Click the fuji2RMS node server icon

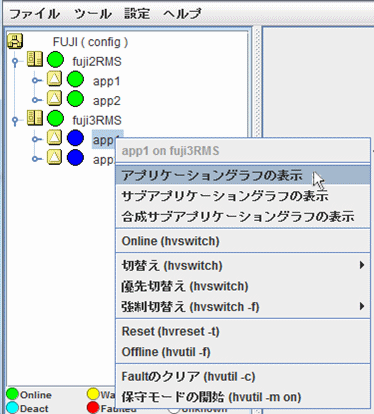35,59
